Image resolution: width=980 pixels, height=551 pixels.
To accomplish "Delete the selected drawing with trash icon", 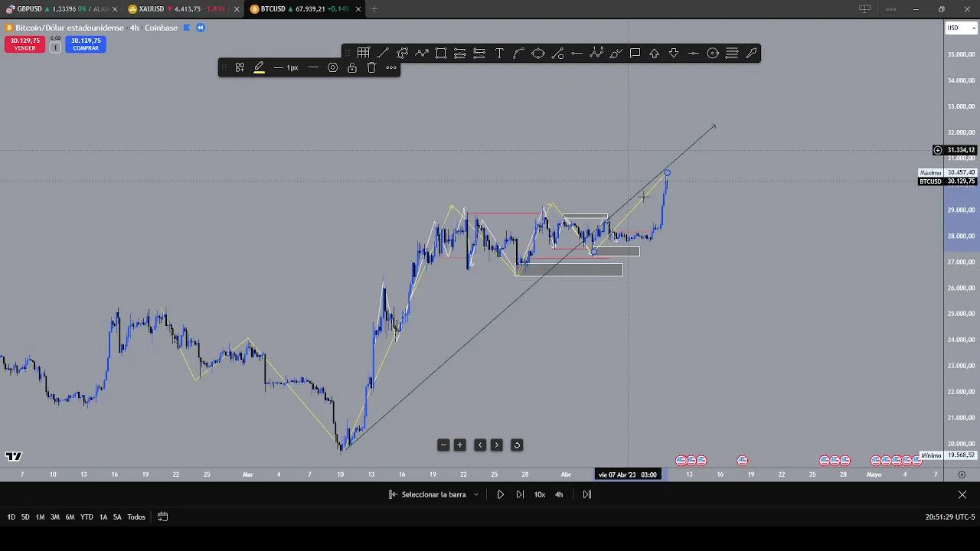I will (x=371, y=67).
